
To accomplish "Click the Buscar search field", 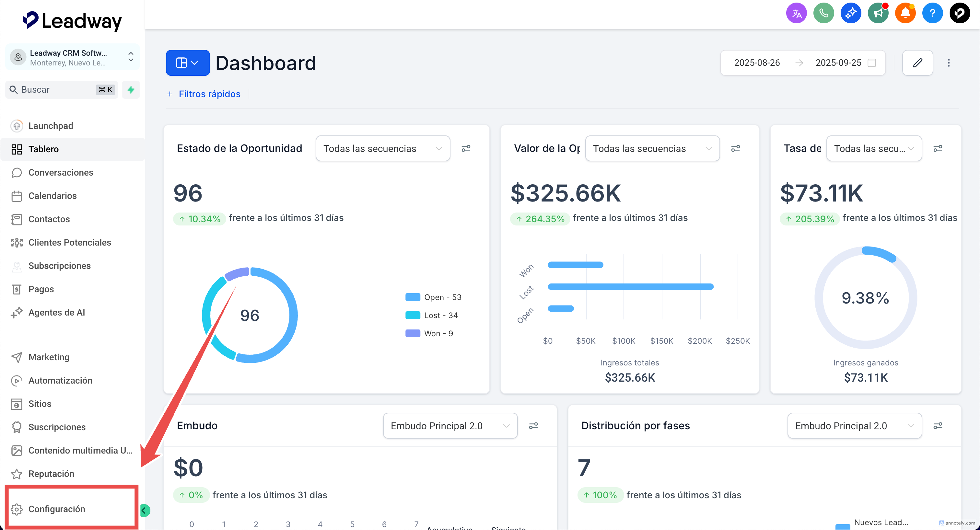I will (x=57, y=90).
